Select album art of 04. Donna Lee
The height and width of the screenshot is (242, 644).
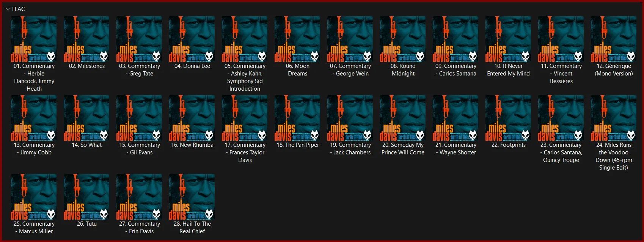(x=192, y=39)
